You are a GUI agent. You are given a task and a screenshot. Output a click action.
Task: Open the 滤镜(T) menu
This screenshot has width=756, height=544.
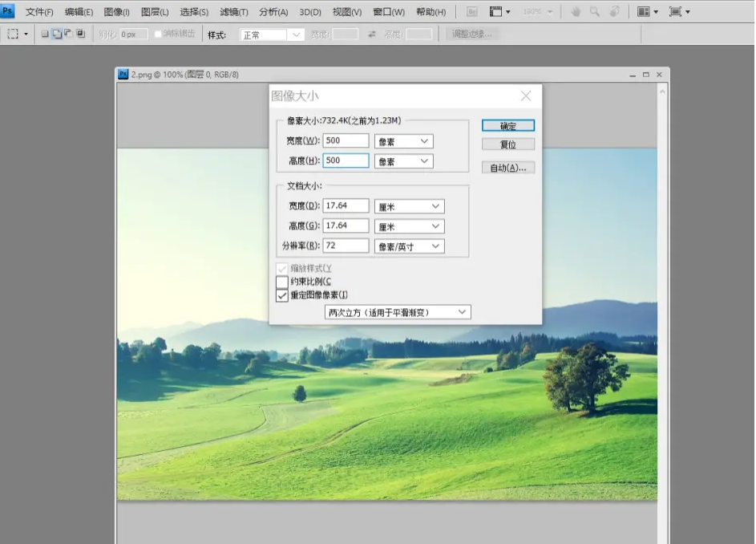click(x=234, y=12)
